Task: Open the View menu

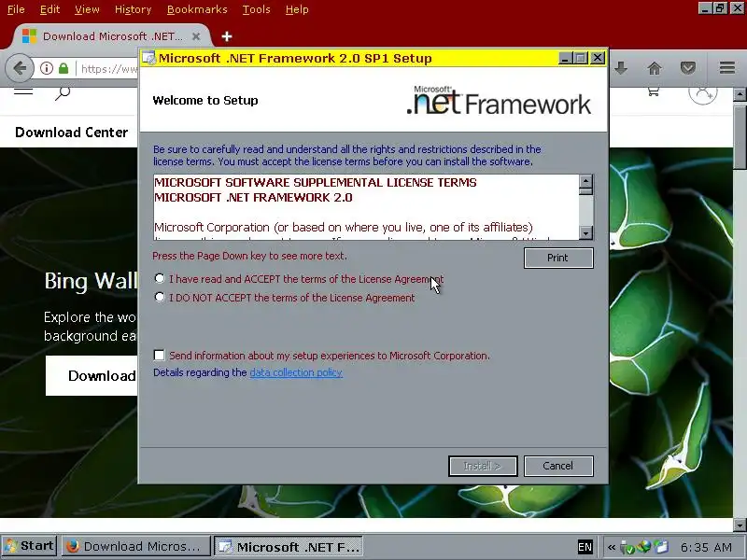Action: (87, 9)
